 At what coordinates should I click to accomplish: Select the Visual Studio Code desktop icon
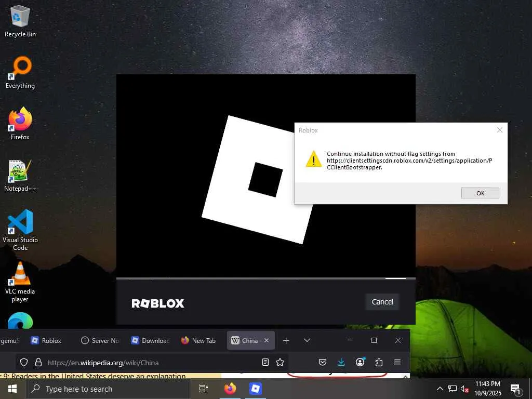tap(20, 230)
